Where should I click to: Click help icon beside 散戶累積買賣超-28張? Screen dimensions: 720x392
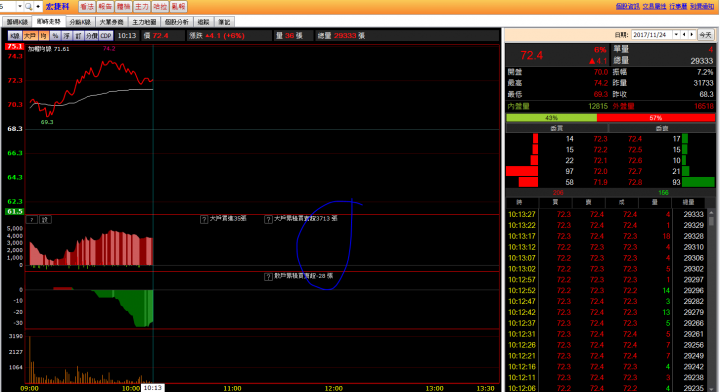click(268, 277)
